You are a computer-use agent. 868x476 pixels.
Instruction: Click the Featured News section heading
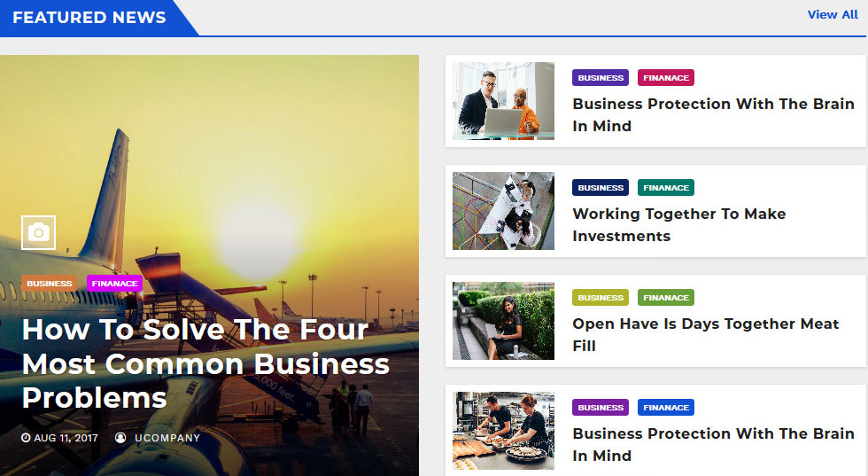click(x=89, y=18)
